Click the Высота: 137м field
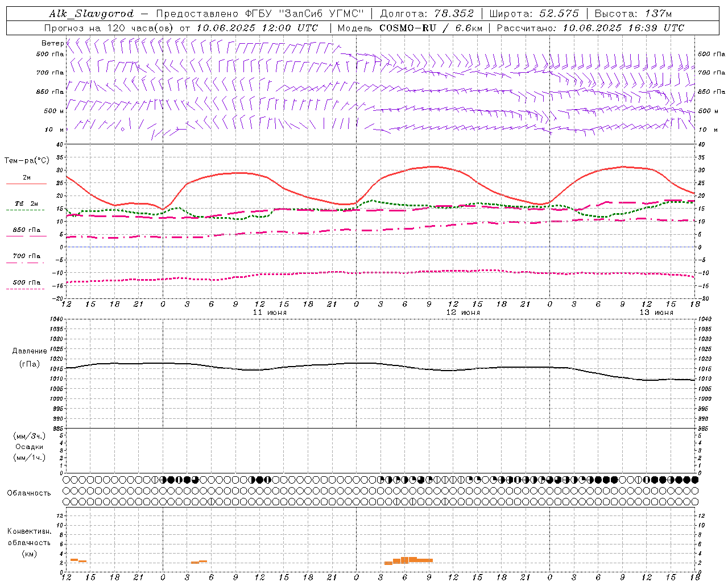Screen dimensions: 728x582 pyautogui.click(x=633, y=14)
